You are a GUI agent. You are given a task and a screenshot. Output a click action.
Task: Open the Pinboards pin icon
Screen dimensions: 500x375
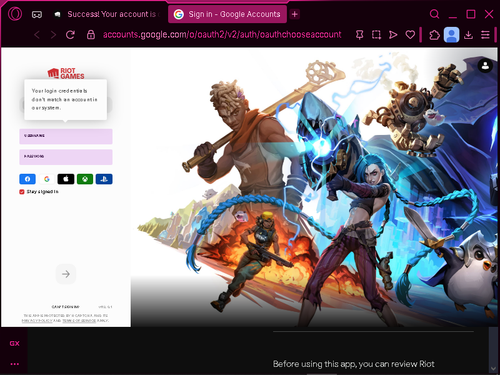point(359,35)
